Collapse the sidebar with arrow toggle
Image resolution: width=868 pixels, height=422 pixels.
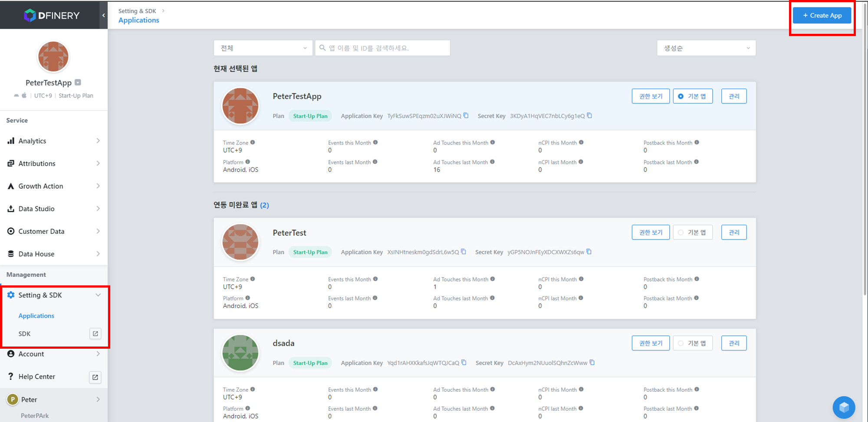104,15
